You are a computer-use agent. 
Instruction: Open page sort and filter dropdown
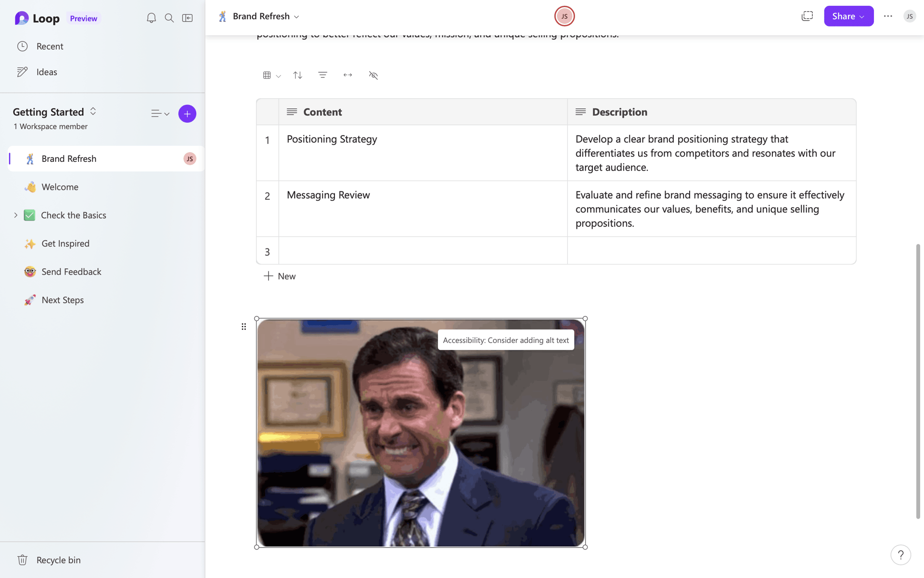coord(160,114)
